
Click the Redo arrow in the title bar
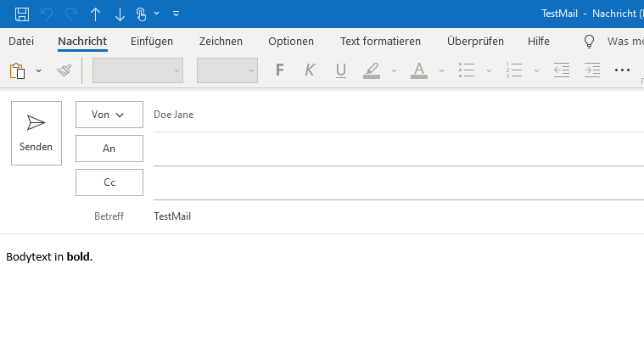pos(71,14)
